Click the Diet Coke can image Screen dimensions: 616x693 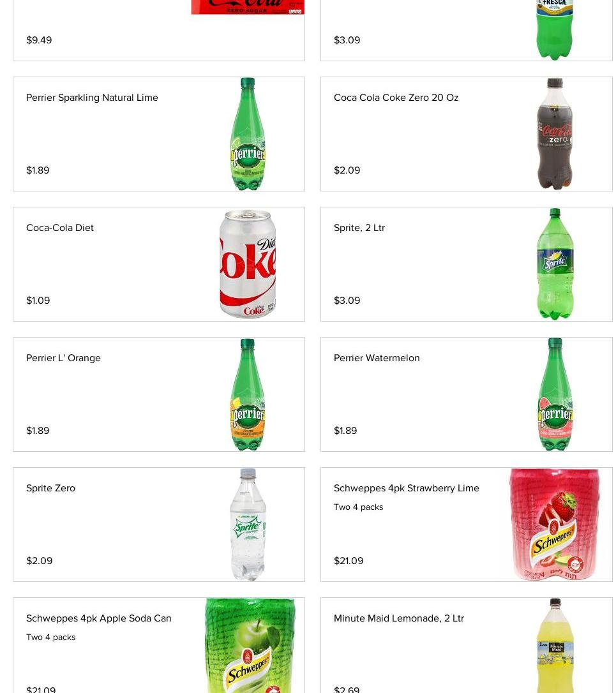click(x=248, y=264)
